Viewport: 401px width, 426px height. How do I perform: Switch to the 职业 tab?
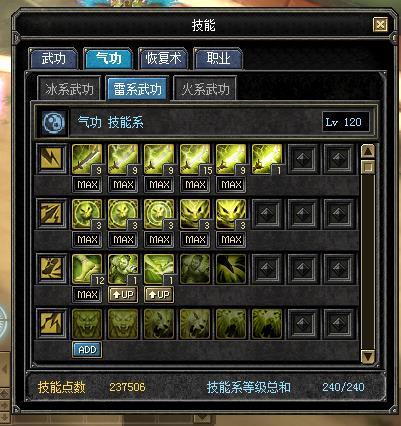[x=218, y=59]
